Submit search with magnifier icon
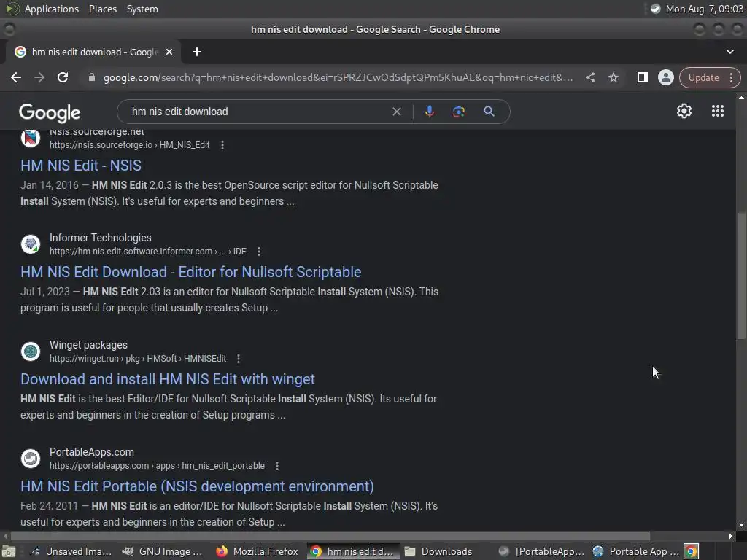Image resolution: width=747 pixels, height=560 pixels. (489, 112)
